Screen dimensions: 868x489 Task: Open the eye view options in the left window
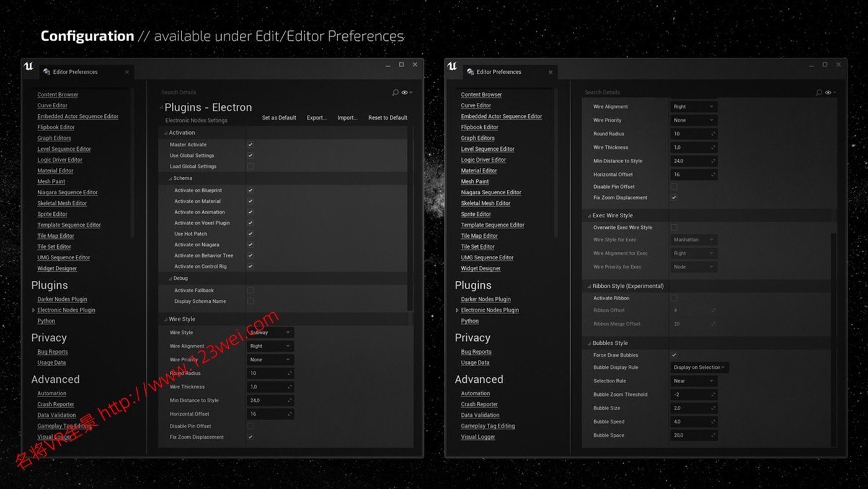(x=406, y=92)
